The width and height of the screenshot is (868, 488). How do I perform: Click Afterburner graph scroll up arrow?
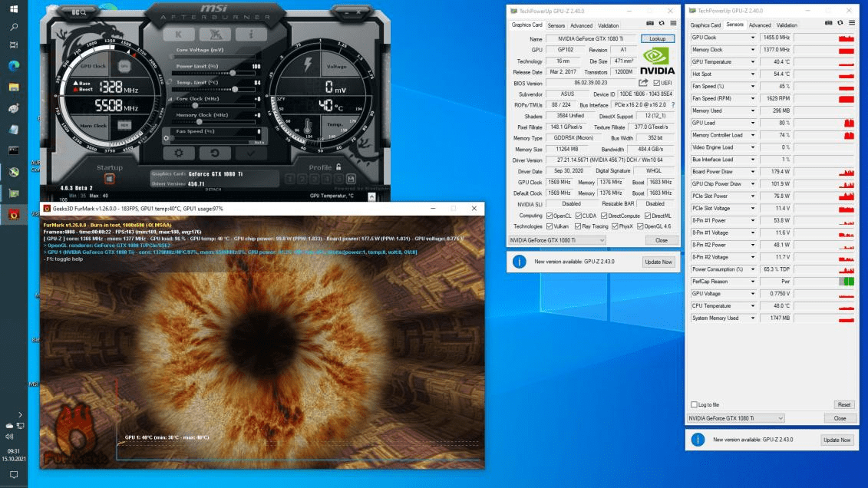coord(372,196)
